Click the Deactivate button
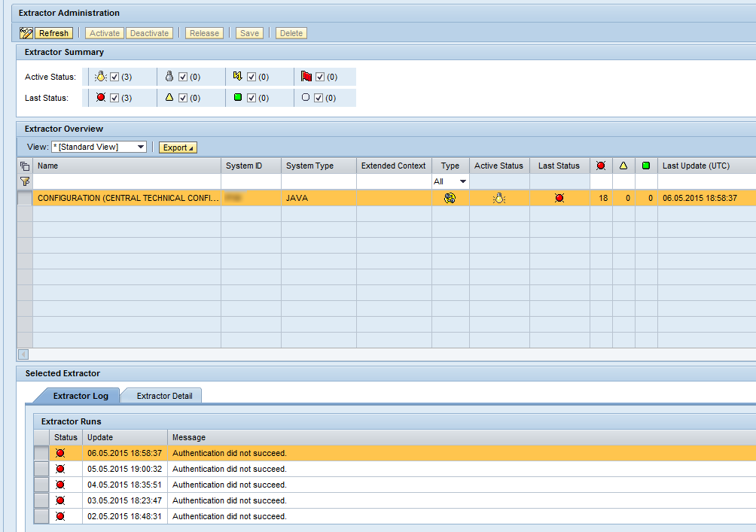The width and height of the screenshot is (756, 532). pyautogui.click(x=149, y=33)
